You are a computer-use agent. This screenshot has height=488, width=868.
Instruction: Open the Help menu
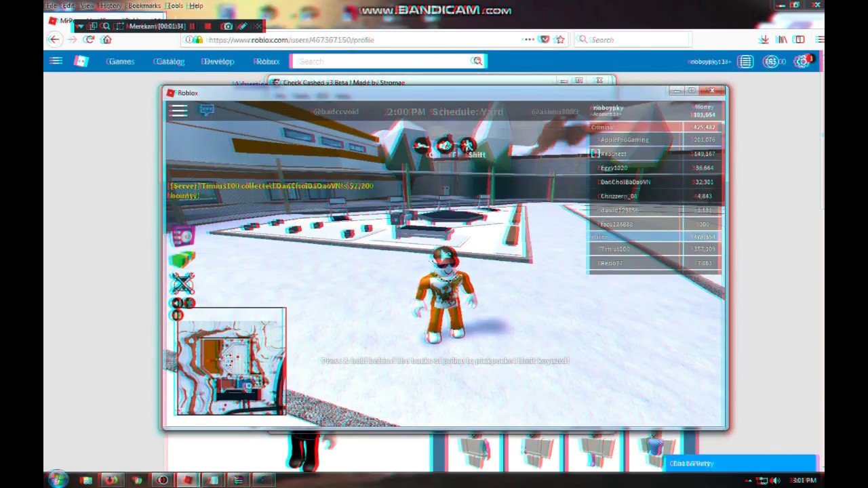pos(196,5)
